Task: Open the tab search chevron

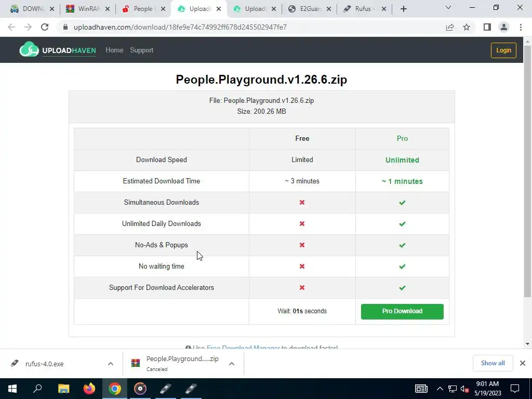Action: click(x=448, y=7)
